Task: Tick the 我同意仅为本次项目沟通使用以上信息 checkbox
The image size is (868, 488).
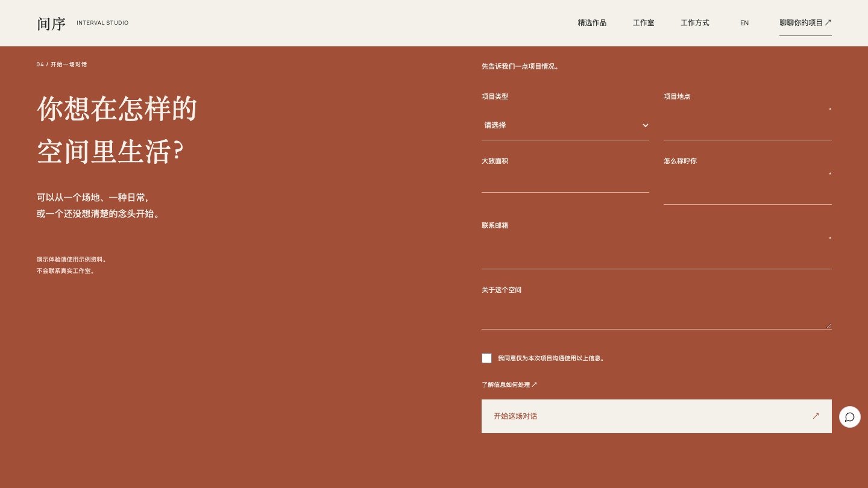Action: coord(487,358)
